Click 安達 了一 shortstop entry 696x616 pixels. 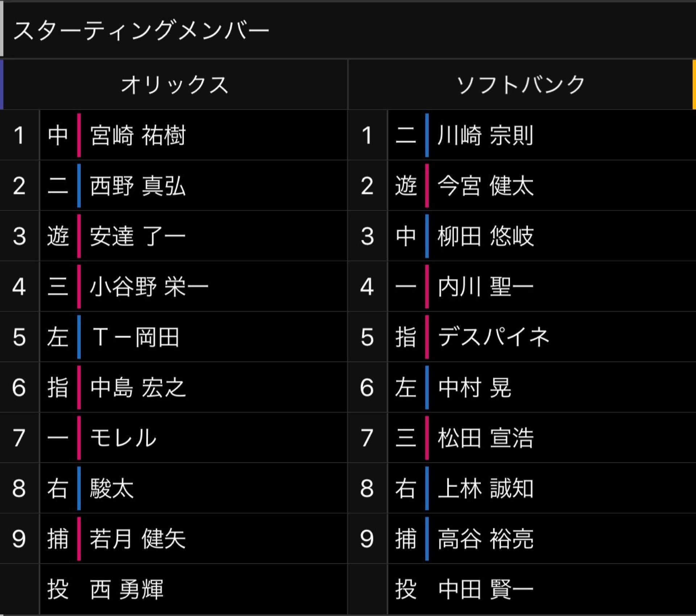(x=138, y=236)
